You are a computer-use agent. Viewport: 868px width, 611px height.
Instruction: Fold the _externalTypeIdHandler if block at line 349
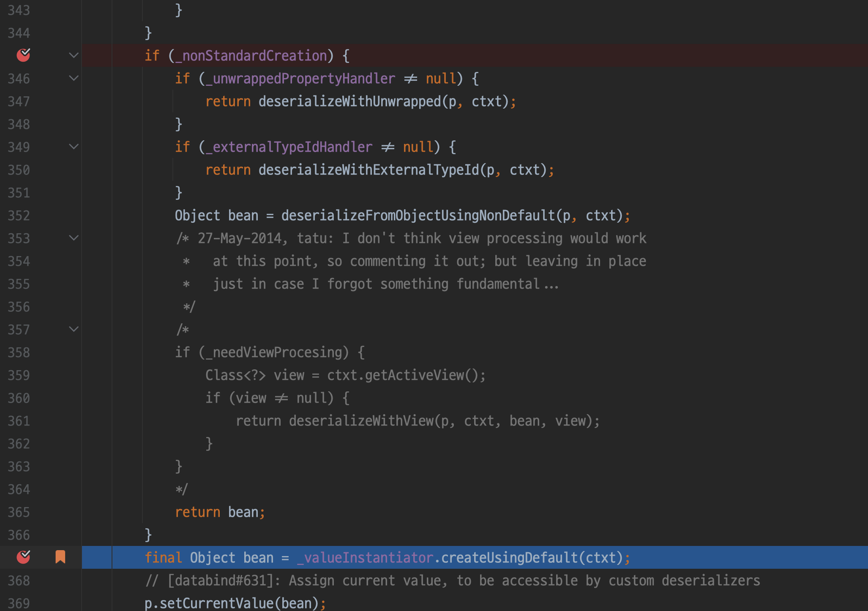coord(74,147)
